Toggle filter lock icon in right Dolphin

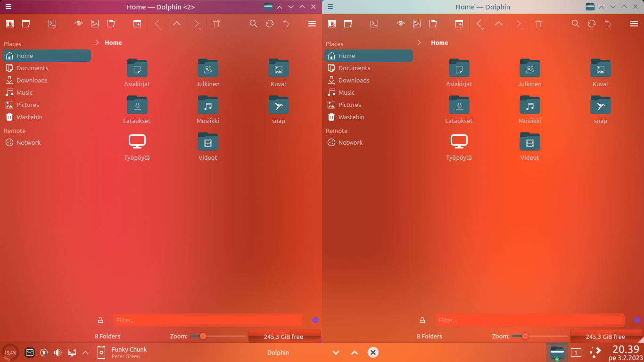tap(422, 320)
